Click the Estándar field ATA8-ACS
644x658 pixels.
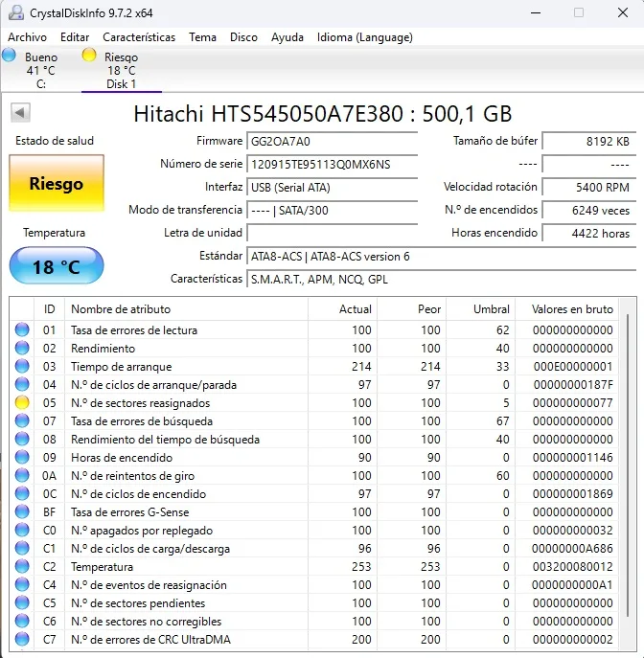tap(442, 257)
